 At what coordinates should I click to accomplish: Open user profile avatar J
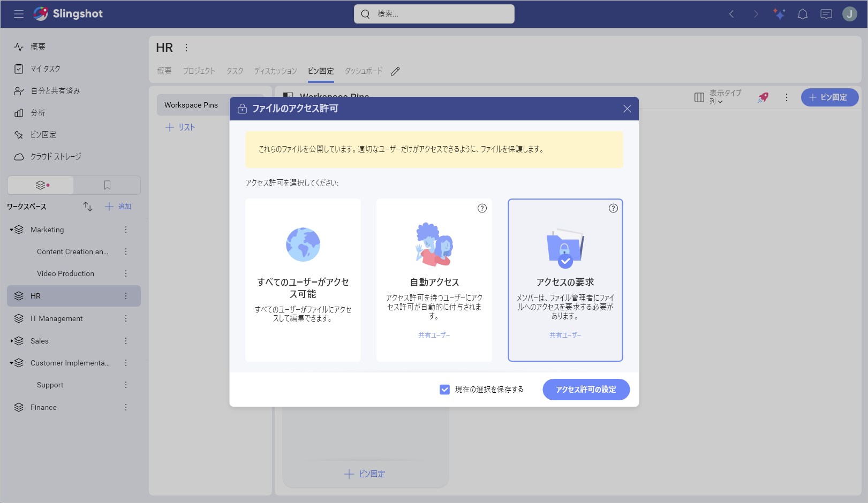pos(850,14)
